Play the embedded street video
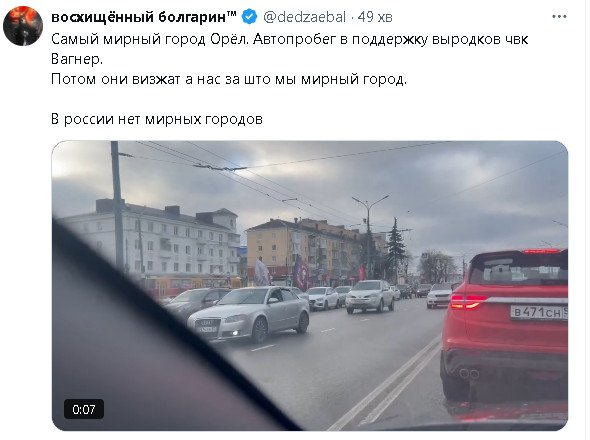This screenshot has width=590, height=440. tap(310, 286)
